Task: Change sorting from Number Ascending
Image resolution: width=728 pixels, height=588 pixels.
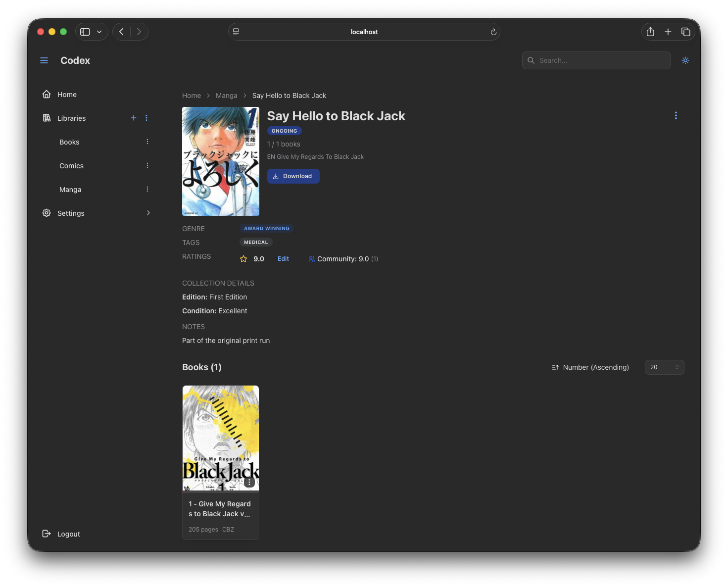Action: 595,367
